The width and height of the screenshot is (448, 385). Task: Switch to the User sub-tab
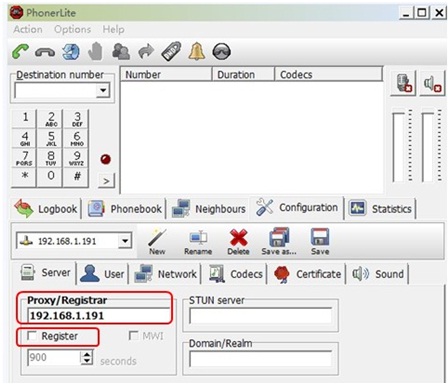103,274
